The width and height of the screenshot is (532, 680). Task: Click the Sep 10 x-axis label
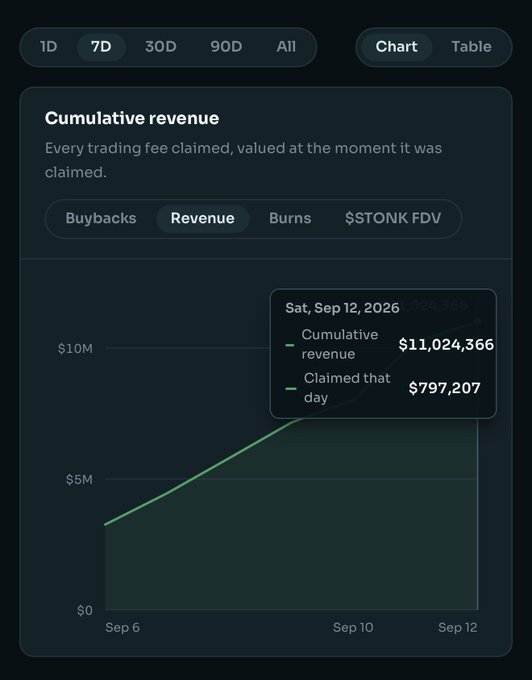pos(353,628)
